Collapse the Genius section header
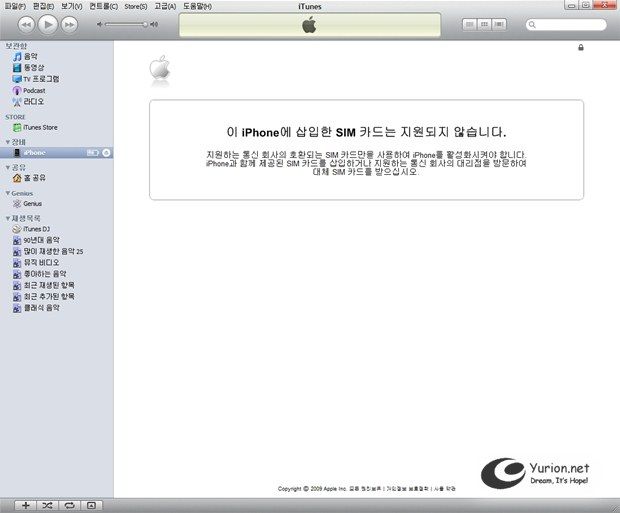The height and width of the screenshot is (513, 620). point(8,193)
